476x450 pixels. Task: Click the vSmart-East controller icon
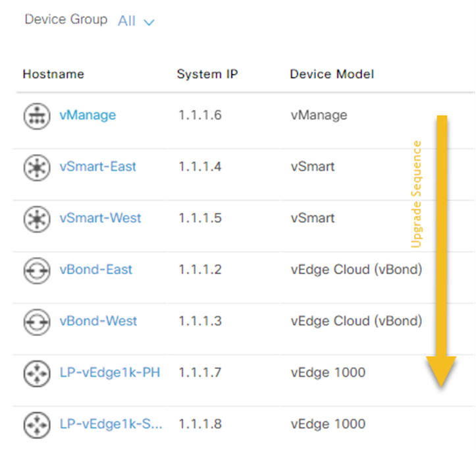point(36,167)
